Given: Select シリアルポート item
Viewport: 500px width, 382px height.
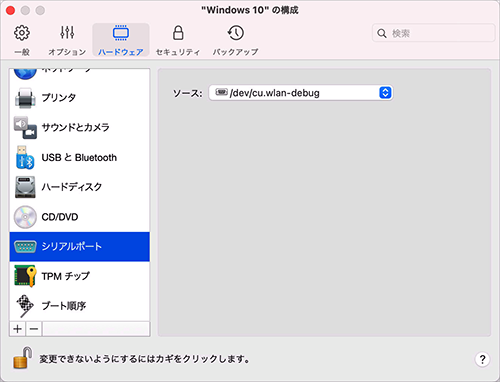Looking at the screenshot, I should [80, 247].
